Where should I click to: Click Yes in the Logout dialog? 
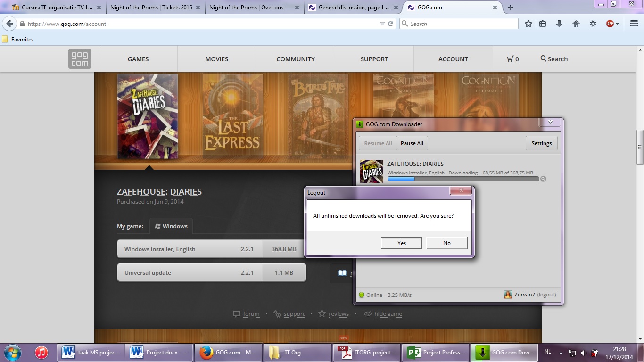(401, 243)
